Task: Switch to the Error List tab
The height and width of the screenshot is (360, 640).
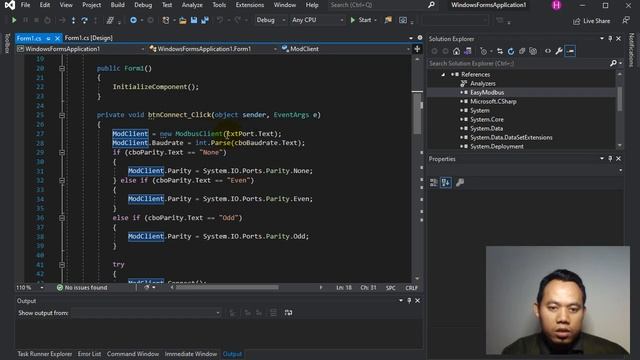Action: click(89, 354)
